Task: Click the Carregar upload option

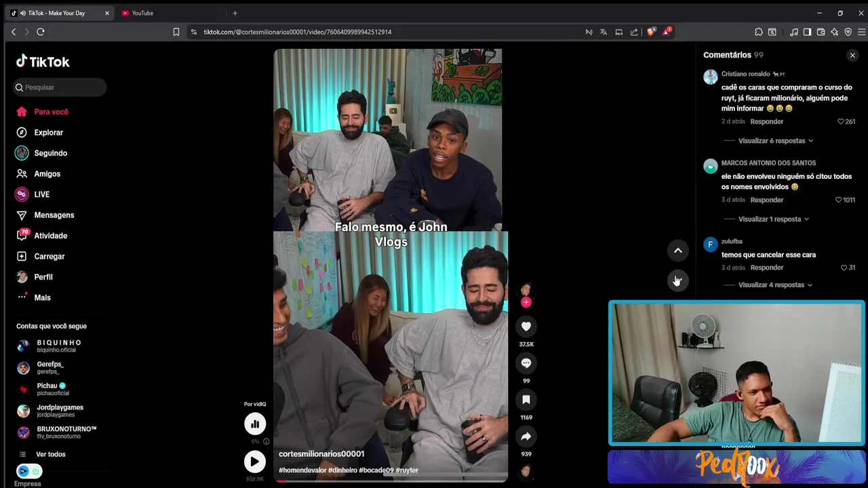Action: tap(40, 257)
